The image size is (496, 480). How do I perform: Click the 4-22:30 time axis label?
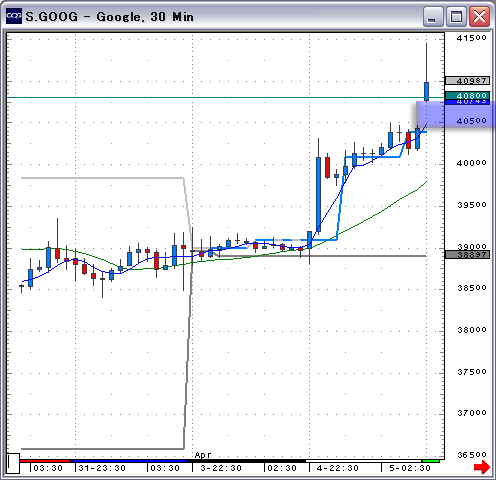click(x=338, y=468)
